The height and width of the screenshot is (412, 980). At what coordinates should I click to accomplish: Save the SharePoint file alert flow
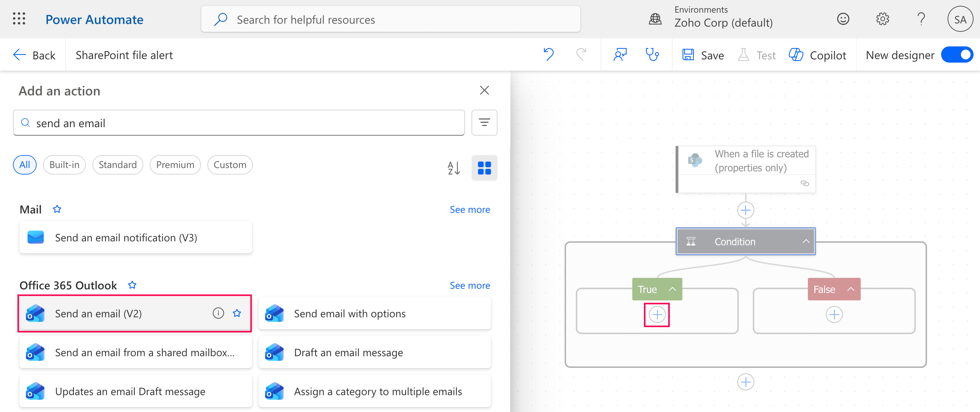703,55
